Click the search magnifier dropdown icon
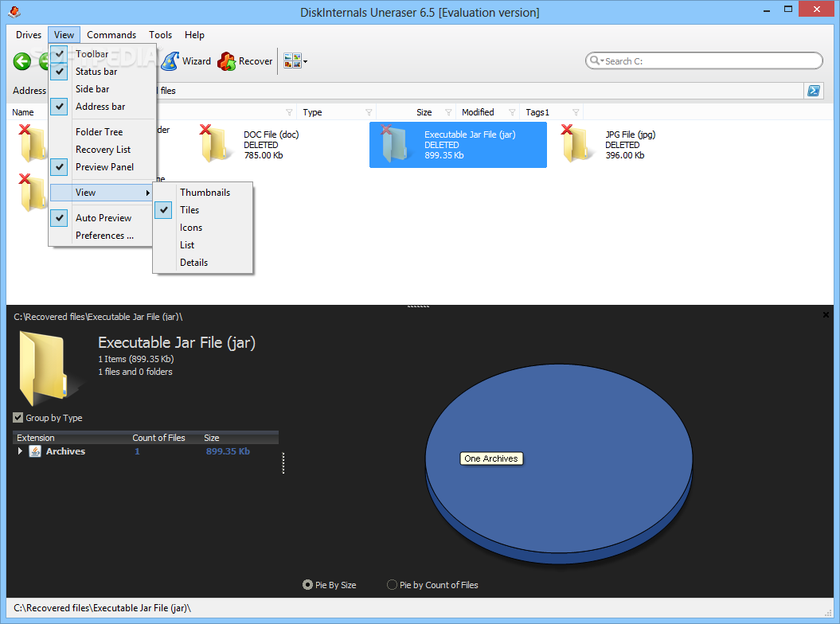Screen dimensions: 840x624 coord(597,61)
